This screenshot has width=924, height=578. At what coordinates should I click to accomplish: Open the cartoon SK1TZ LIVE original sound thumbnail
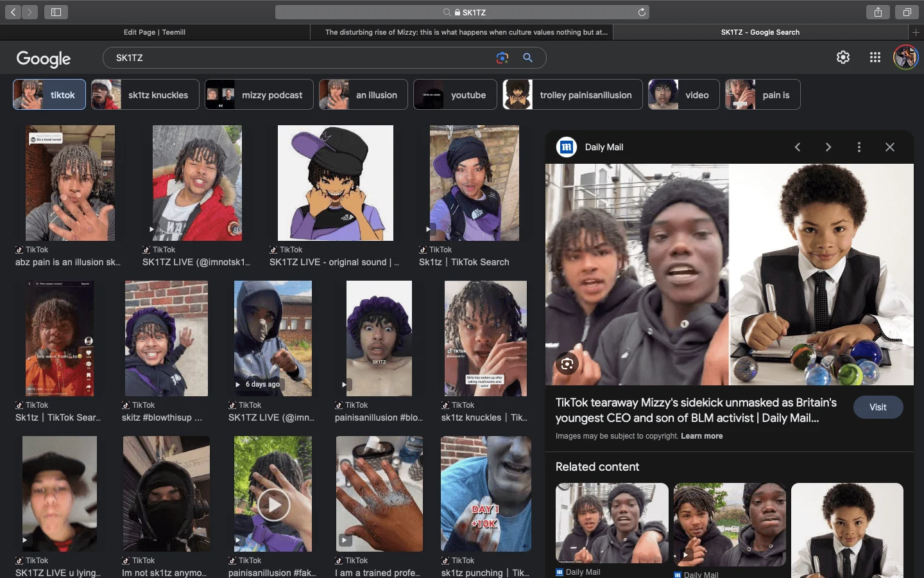point(335,183)
